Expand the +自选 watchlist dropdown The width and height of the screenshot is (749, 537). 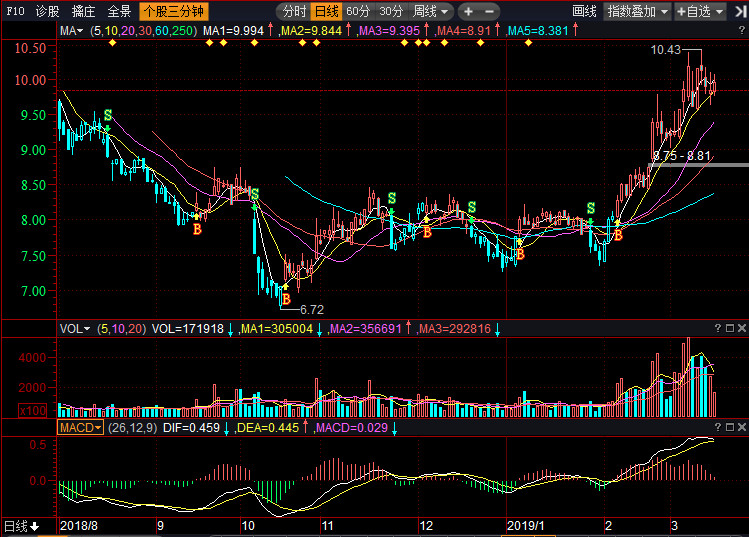pyautogui.click(x=700, y=11)
